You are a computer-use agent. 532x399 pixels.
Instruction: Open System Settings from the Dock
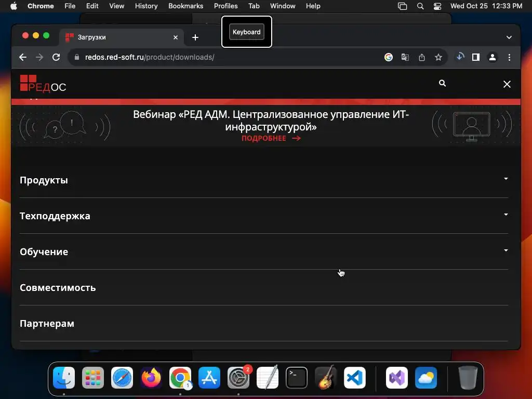coord(238,378)
